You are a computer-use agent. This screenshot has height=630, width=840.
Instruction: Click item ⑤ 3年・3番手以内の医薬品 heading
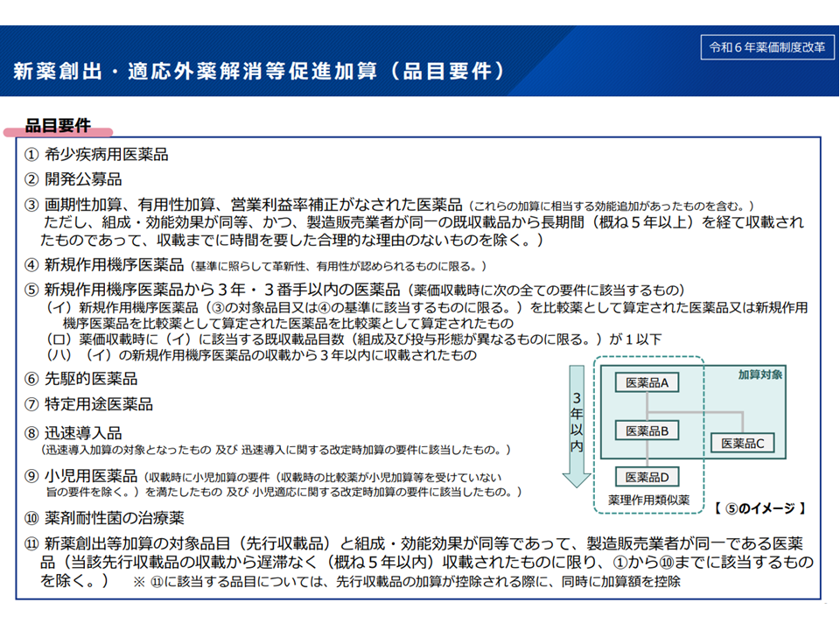click(223, 290)
